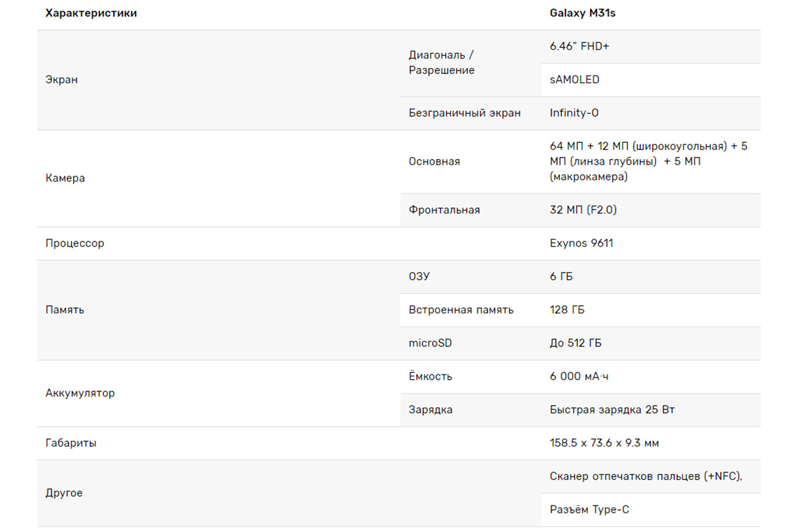
Task: Select the "Экран" row label
Action: [x=62, y=80]
